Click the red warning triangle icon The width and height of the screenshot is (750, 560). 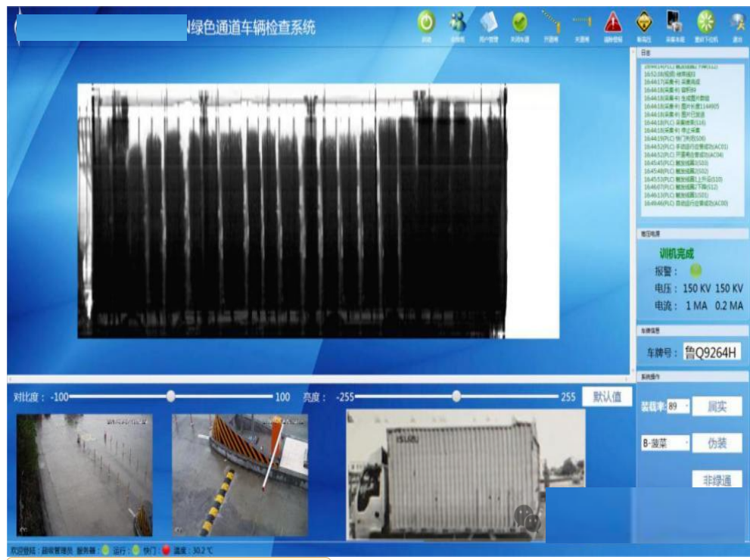612,23
